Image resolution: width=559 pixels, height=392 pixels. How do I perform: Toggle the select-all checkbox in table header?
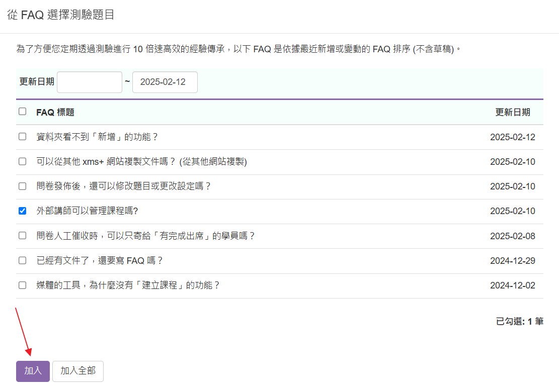click(x=22, y=112)
